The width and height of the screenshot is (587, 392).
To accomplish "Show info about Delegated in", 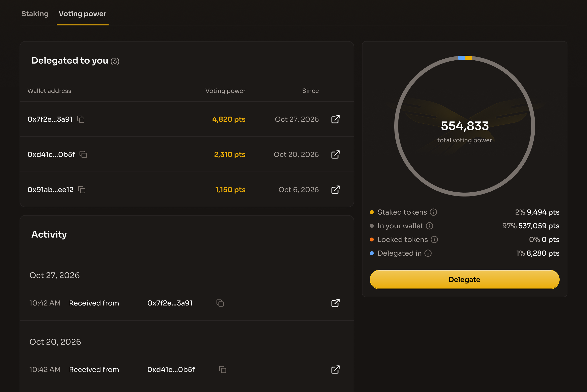I will coord(428,253).
